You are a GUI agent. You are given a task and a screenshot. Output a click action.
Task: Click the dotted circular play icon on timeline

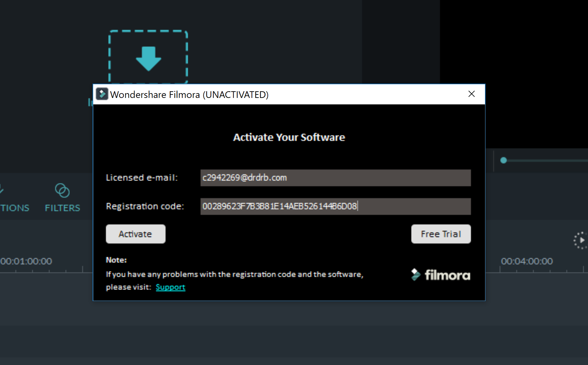[x=581, y=240]
